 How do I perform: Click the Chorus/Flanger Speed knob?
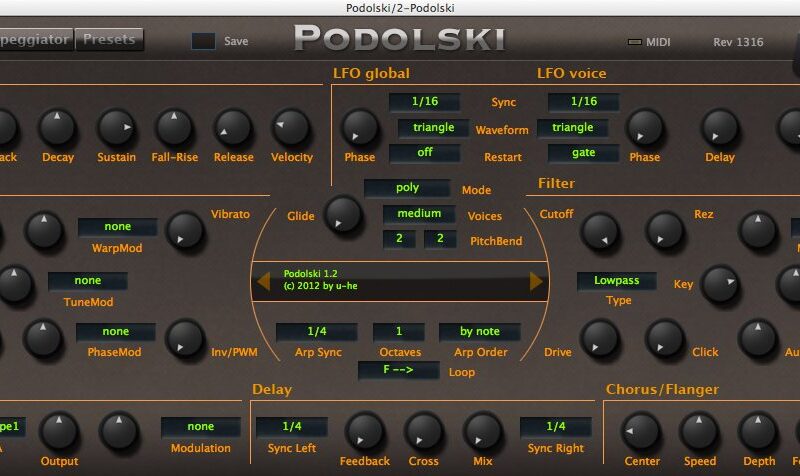[x=700, y=431]
